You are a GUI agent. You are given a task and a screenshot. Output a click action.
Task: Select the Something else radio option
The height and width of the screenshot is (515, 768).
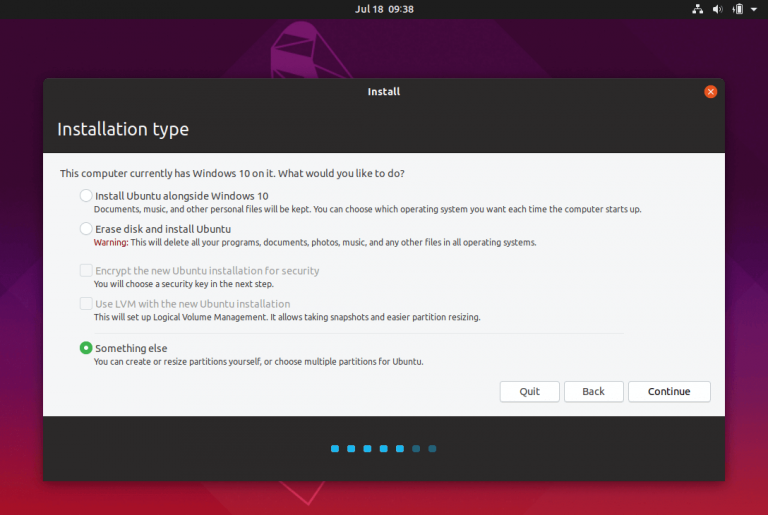[86, 348]
